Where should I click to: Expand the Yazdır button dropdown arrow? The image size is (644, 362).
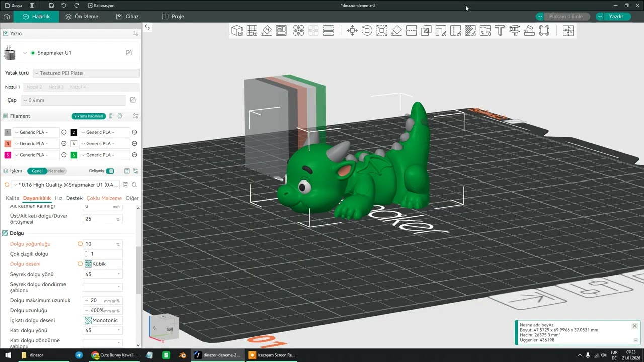[x=600, y=16]
